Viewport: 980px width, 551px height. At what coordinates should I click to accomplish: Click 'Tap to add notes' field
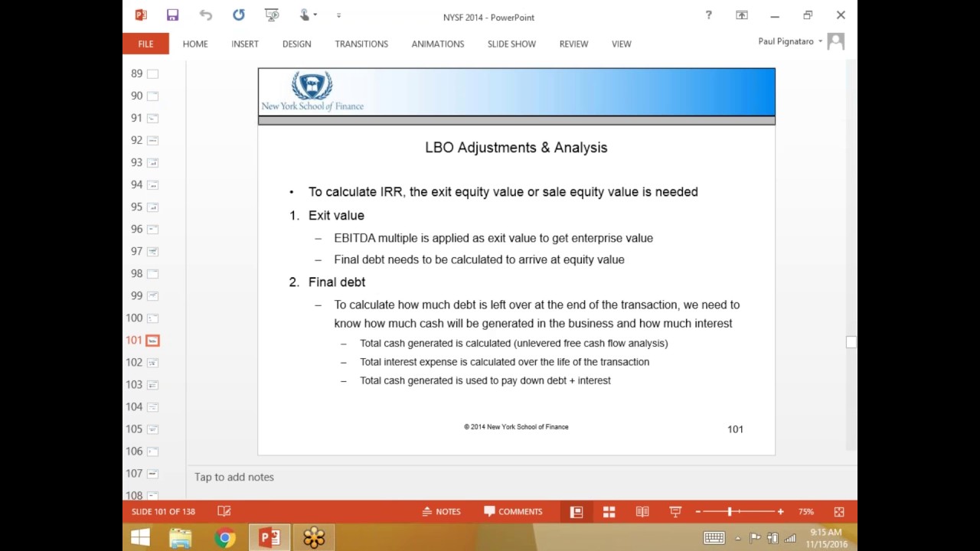pos(234,477)
